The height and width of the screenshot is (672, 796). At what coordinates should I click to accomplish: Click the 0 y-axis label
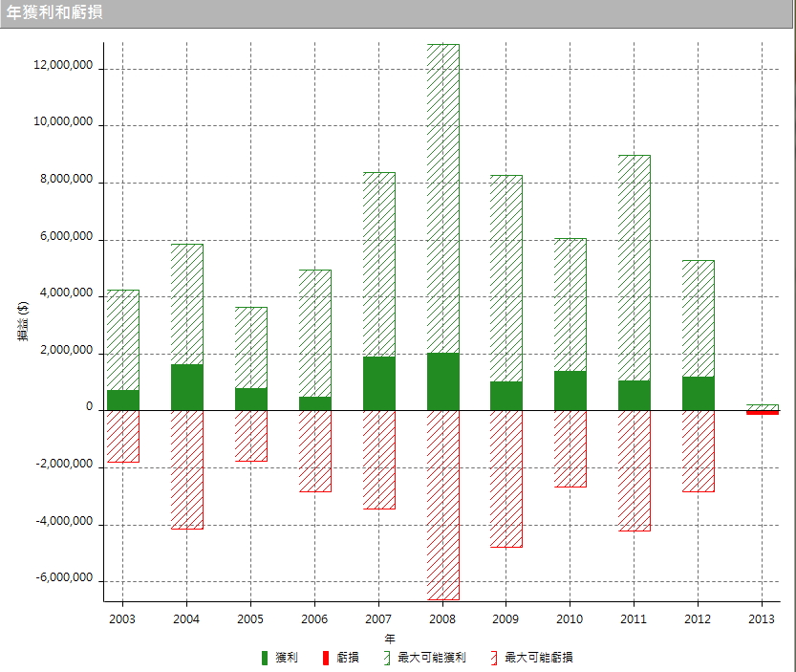90,406
